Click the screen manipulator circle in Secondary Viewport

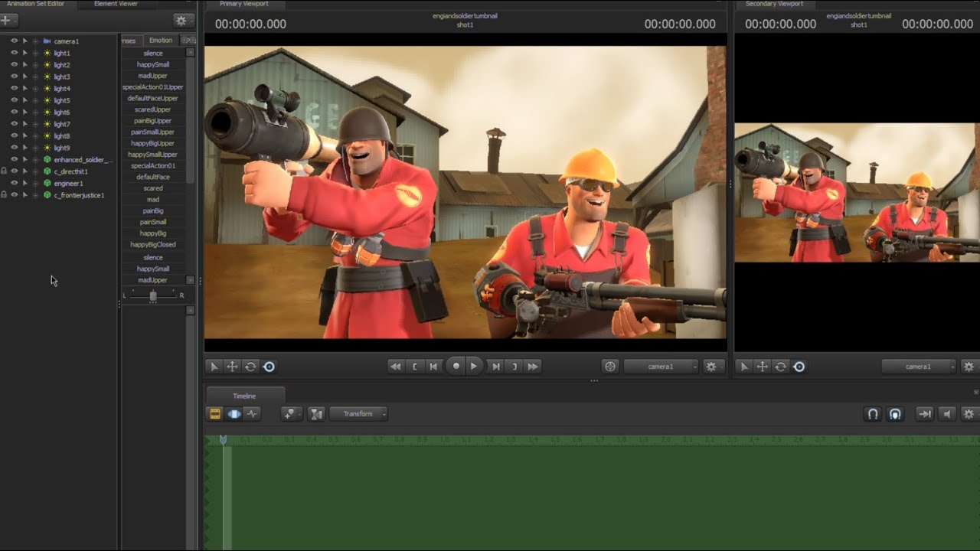coord(799,367)
